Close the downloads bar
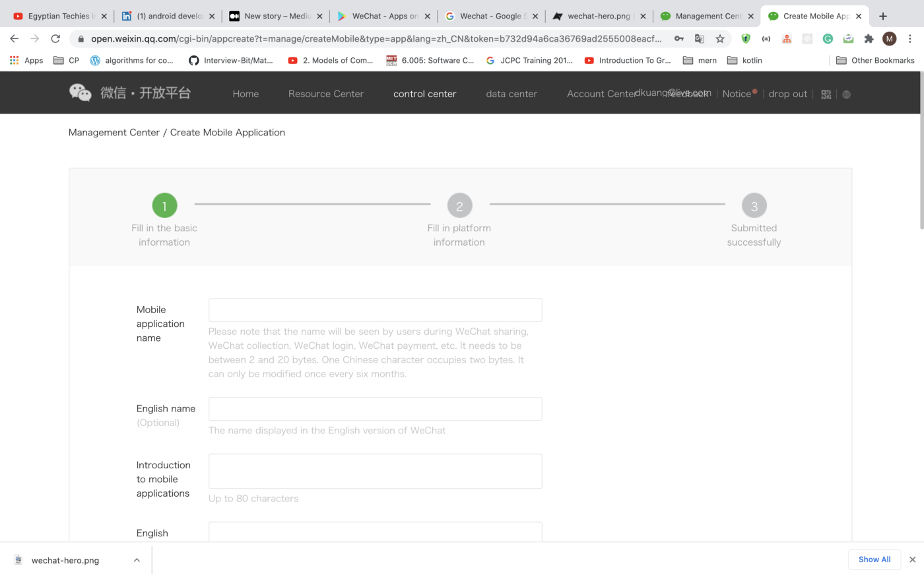924x578 pixels. point(912,560)
